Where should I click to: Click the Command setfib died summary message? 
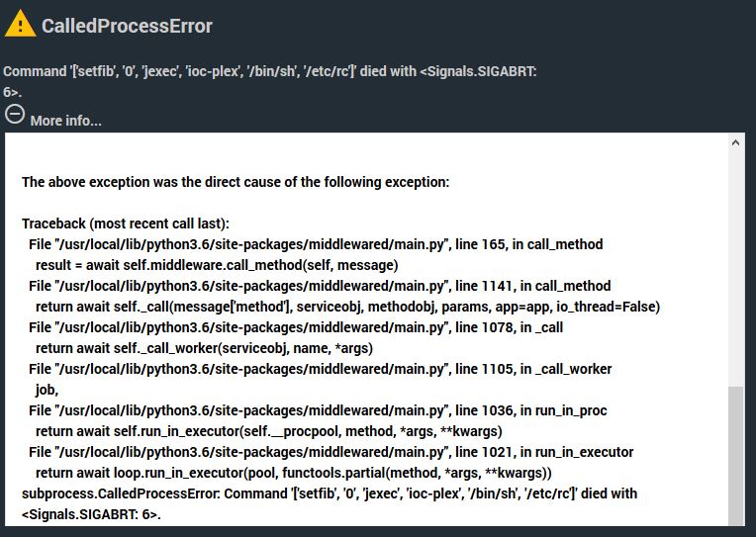[x=269, y=81]
